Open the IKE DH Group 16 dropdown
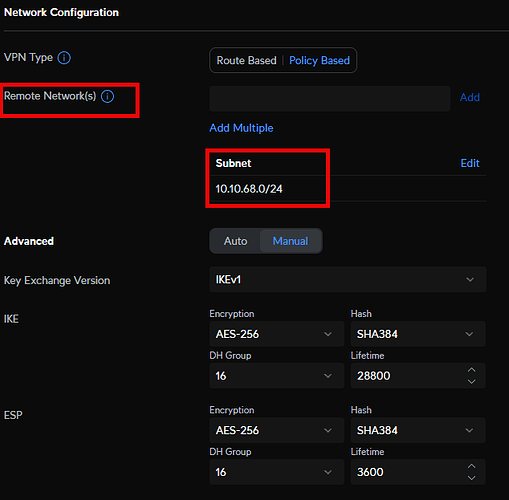Screen dimensions: 509x500 pyautogui.click(x=276, y=376)
